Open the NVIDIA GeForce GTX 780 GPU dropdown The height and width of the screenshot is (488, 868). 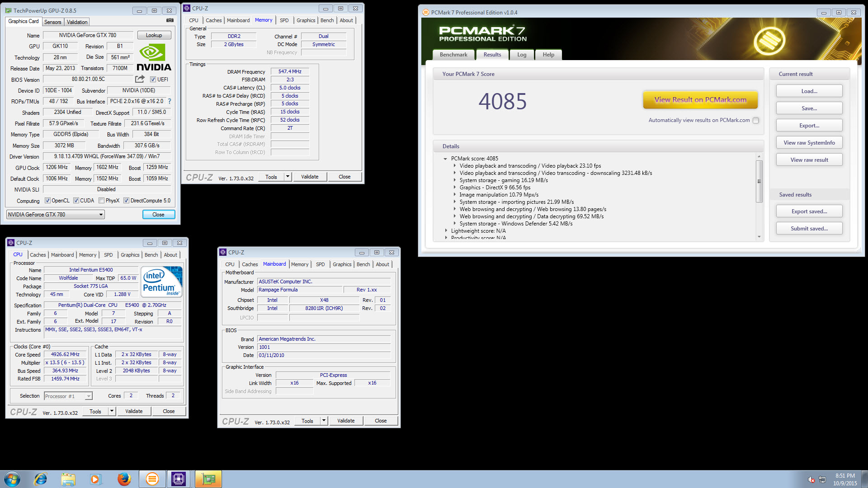tap(56, 215)
